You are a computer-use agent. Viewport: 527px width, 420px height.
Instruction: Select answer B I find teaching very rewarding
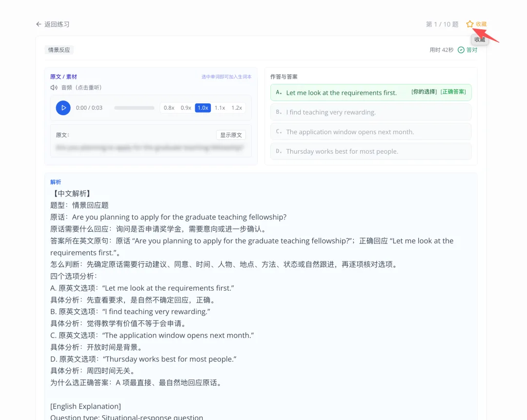click(371, 112)
